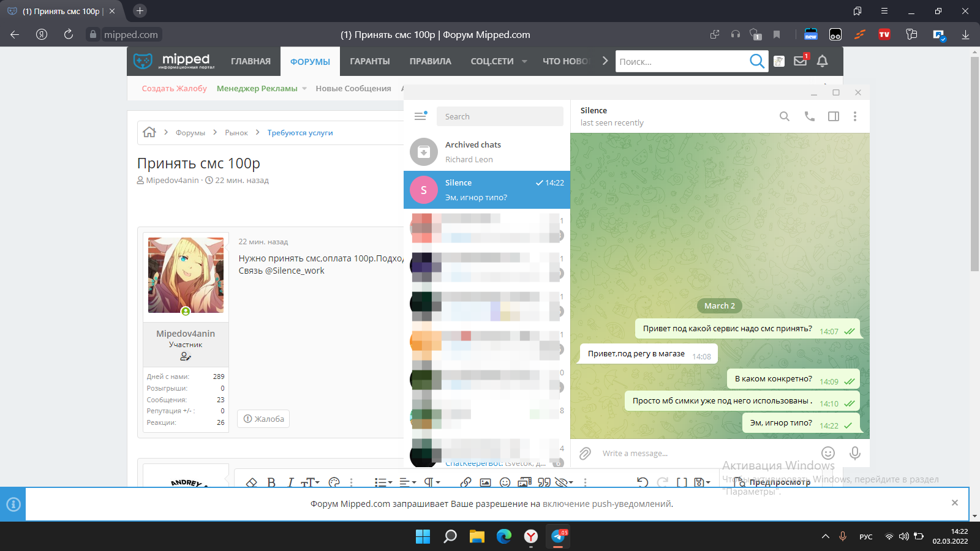Open a new browser tab
The image size is (980, 551).
(140, 11)
